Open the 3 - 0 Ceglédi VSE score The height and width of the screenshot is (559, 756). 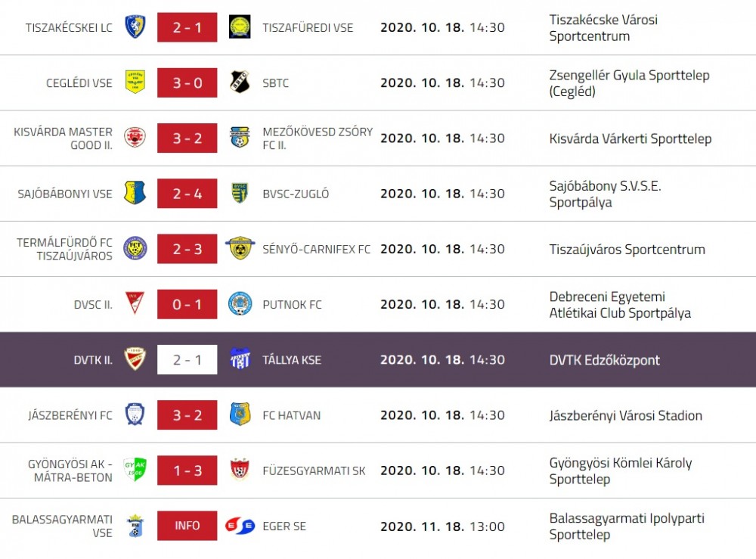187,82
